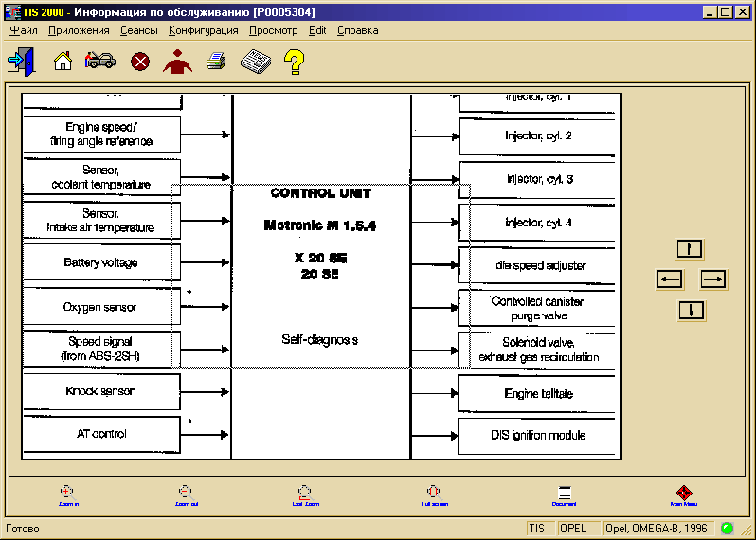The width and height of the screenshot is (756, 540).
Task: Click the CONTROL UNIT heading in diagram
Action: 321,193
